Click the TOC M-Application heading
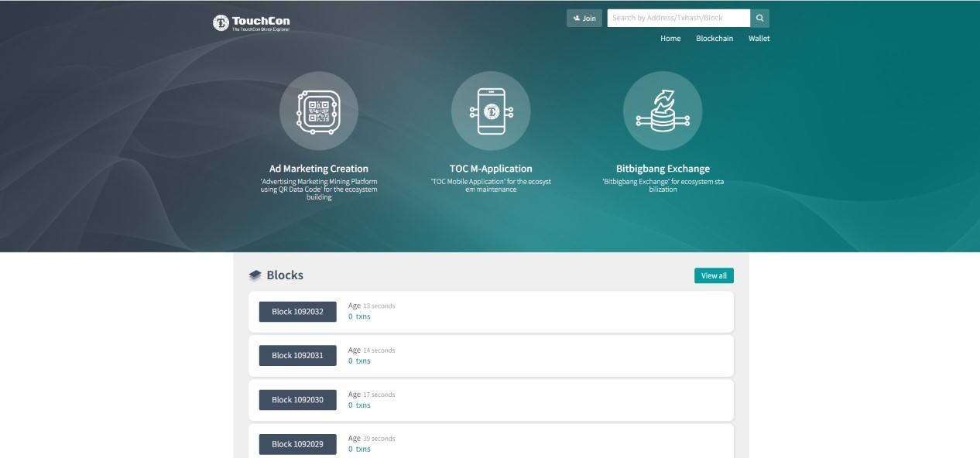Screen dimensions: 980x458 click(491, 169)
